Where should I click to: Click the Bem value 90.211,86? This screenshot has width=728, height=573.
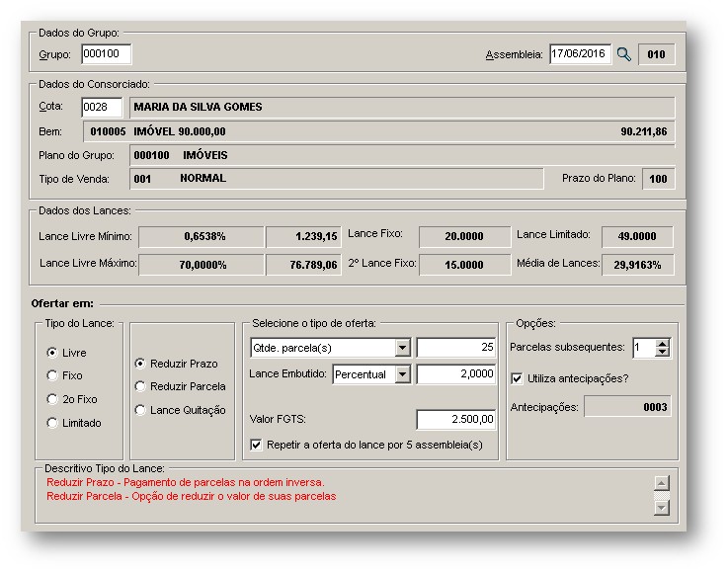pyautogui.click(x=643, y=131)
